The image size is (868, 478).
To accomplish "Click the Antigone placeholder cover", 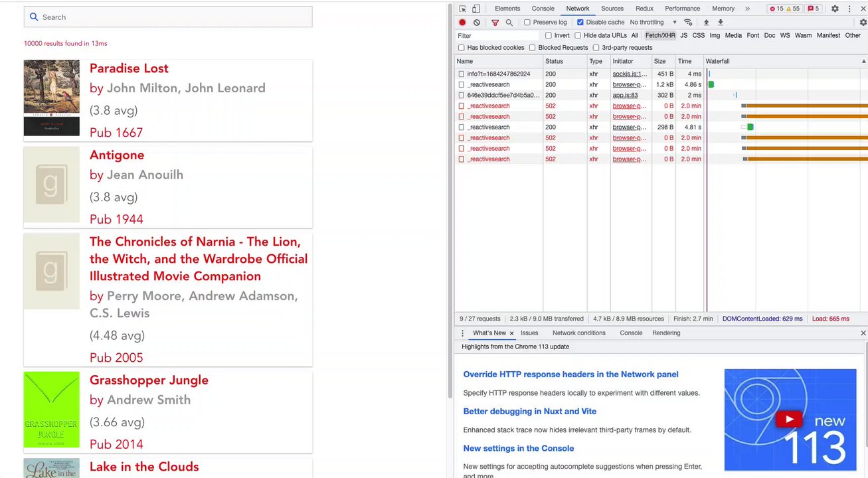I will [52, 185].
